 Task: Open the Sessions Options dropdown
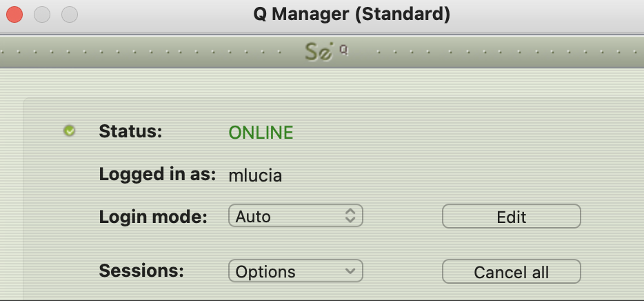pyautogui.click(x=295, y=272)
